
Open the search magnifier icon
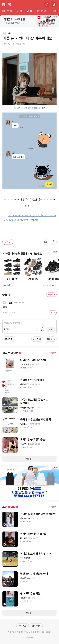[x=47, y=4]
